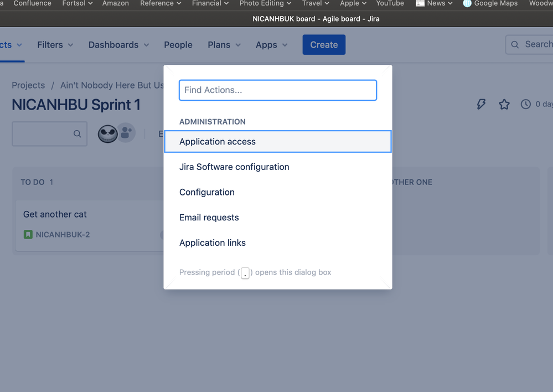This screenshot has height=392, width=553.
Task: Go to the Projects breadcrumb link
Action: (28, 85)
